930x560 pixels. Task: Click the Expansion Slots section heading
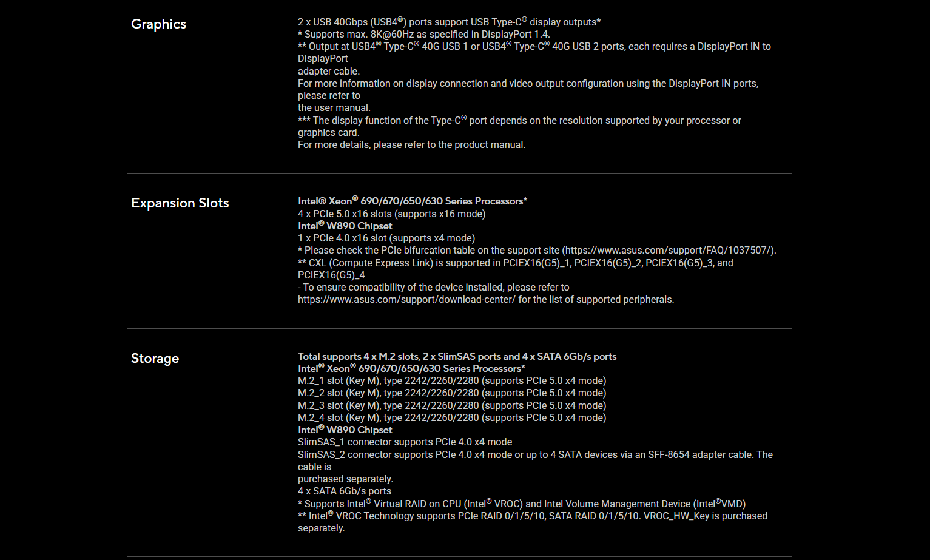(180, 203)
